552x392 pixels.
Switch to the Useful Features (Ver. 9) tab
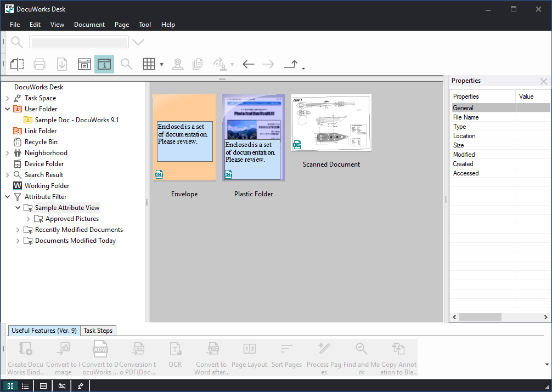[x=44, y=331]
